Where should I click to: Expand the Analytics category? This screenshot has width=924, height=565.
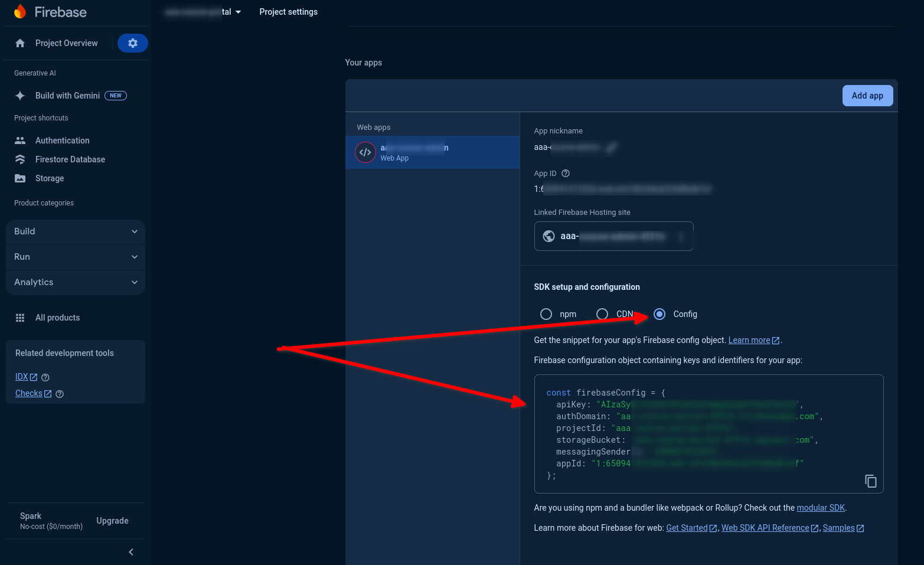click(x=76, y=282)
